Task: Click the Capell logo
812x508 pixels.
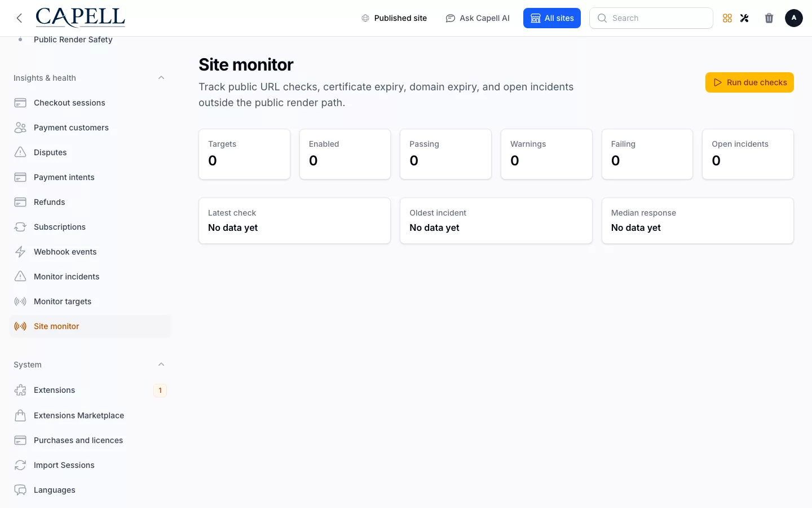Action: pos(80,17)
